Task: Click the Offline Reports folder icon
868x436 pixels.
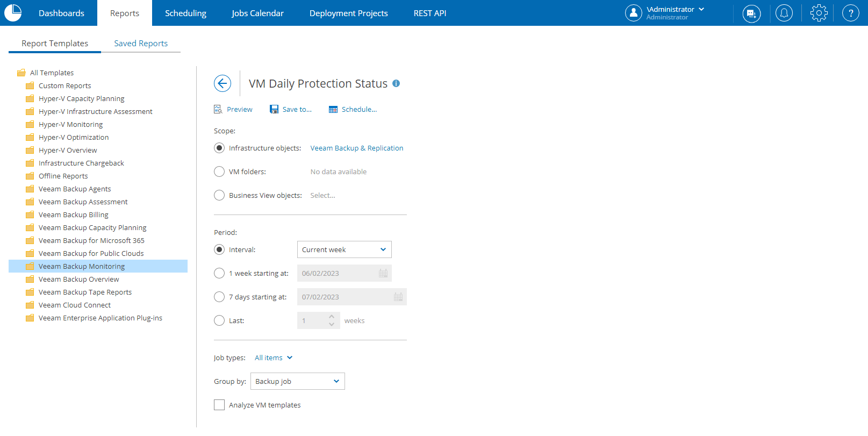Action: point(30,176)
